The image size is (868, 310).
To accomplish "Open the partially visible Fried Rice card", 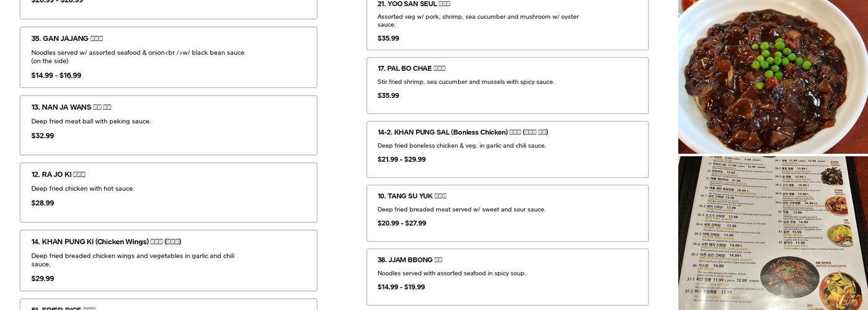I will coord(168,304).
